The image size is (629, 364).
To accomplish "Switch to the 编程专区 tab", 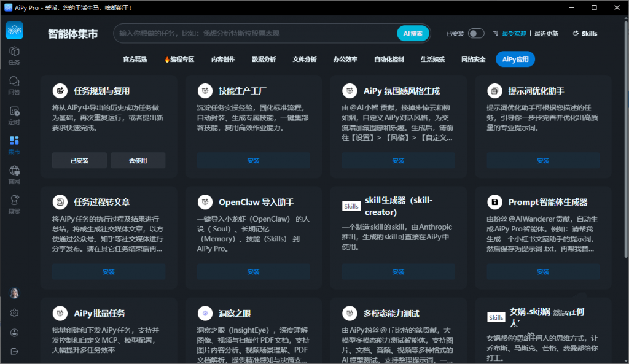I will [x=179, y=60].
